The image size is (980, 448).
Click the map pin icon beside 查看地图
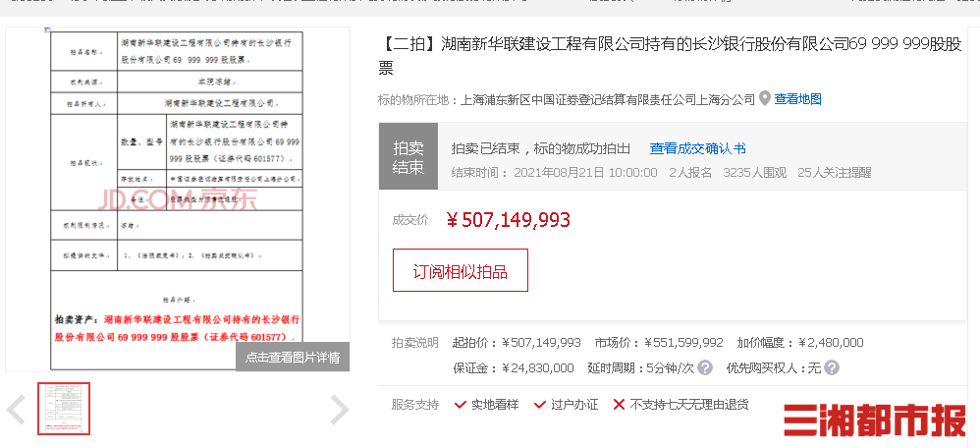tap(764, 99)
